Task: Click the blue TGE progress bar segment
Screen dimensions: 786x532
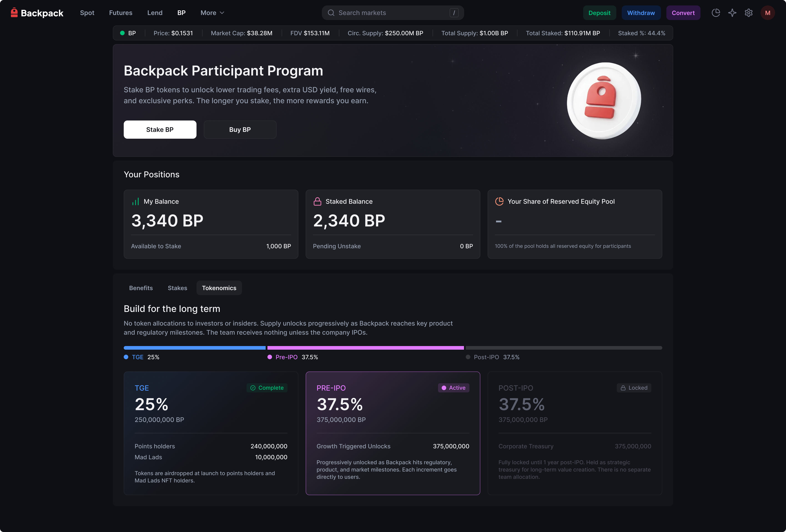Action: (x=194, y=348)
